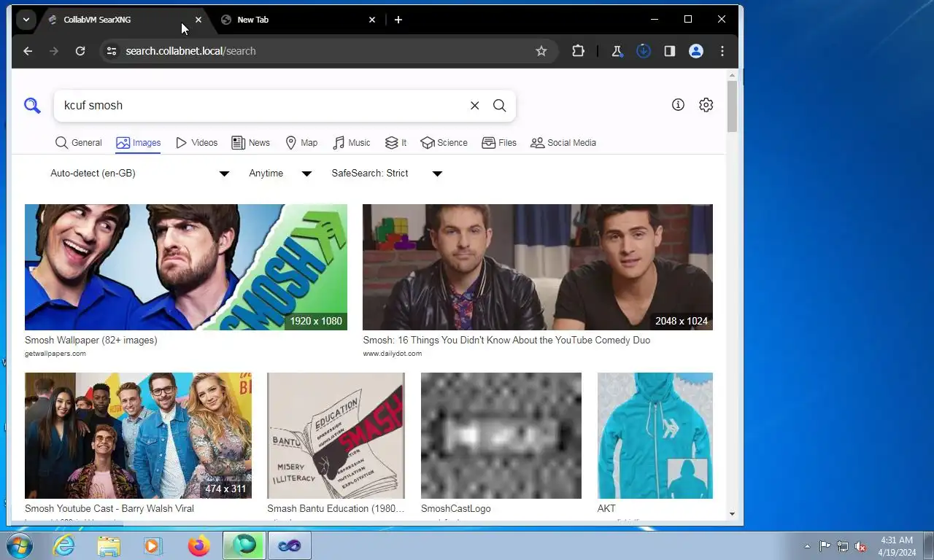
Task: Open the Smosh 16 Things dailydot image
Action: coord(538,268)
